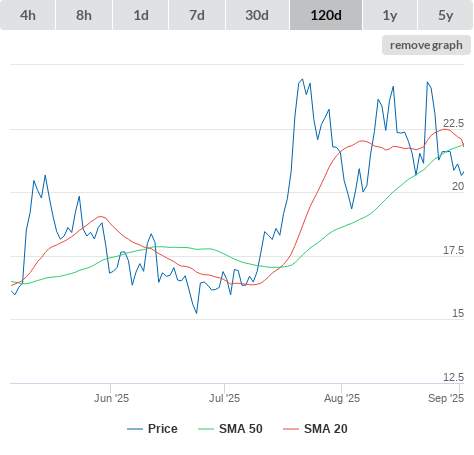Switch to the 30d view
This screenshot has height=455, width=474.
point(257,15)
